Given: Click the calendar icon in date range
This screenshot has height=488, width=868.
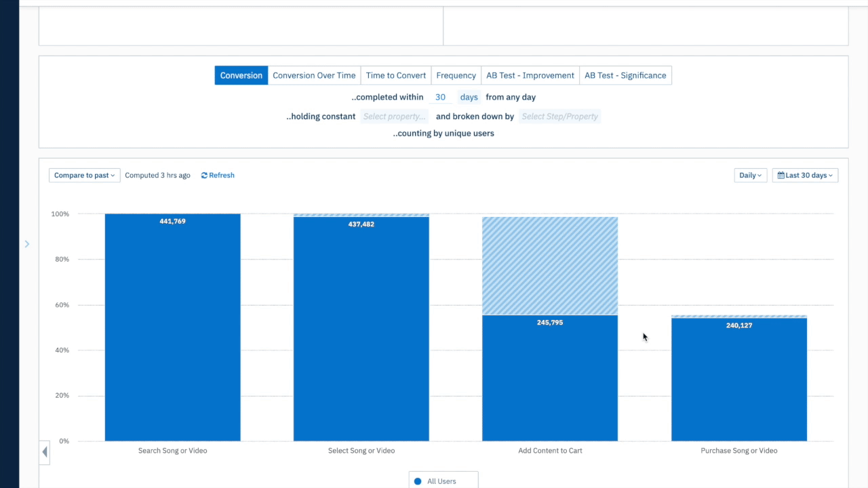Looking at the screenshot, I should pyautogui.click(x=781, y=176).
